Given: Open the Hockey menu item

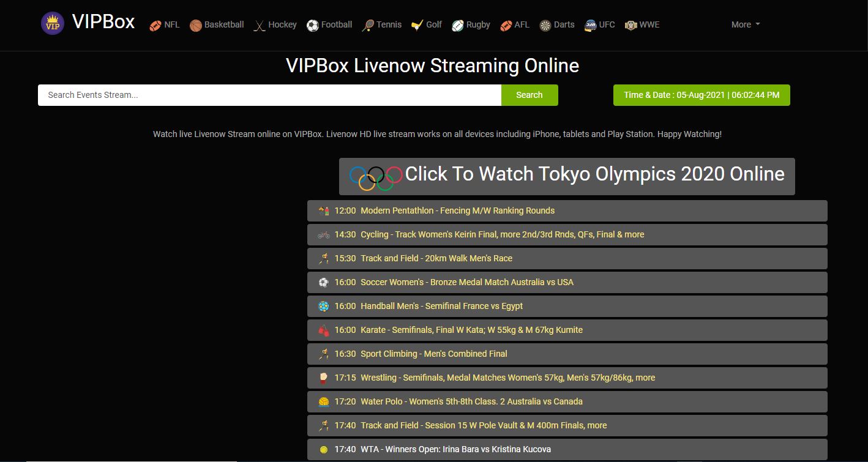Looking at the screenshot, I should (275, 25).
